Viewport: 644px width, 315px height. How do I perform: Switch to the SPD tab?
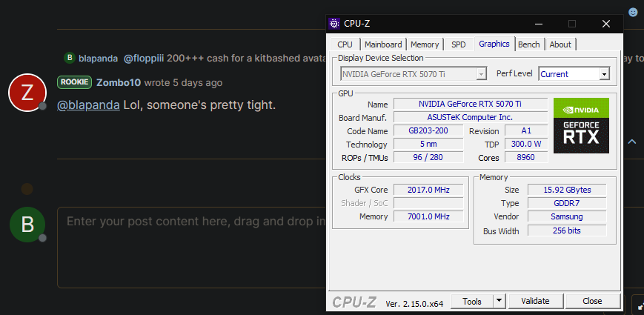point(458,44)
